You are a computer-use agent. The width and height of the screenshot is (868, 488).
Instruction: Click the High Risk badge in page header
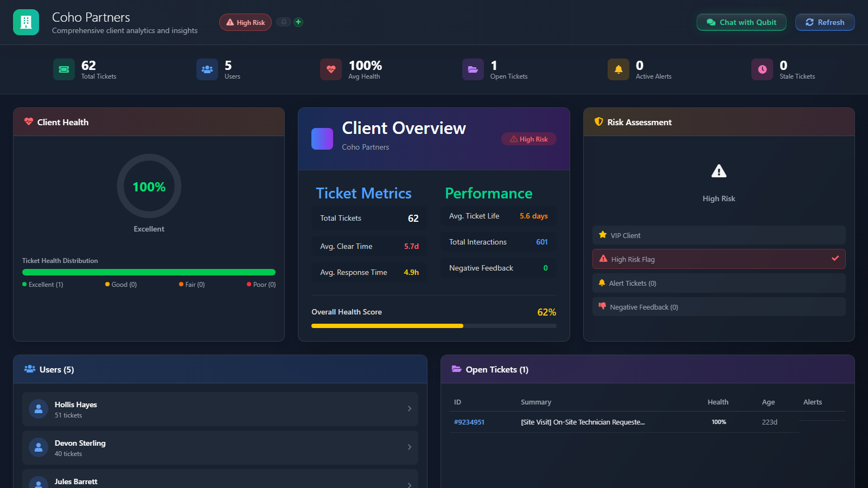point(245,22)
